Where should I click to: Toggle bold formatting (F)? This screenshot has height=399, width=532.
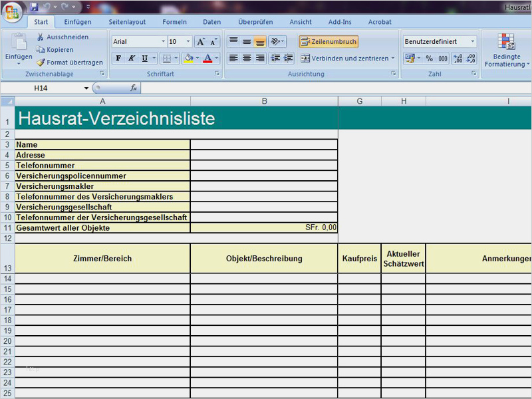118,59
